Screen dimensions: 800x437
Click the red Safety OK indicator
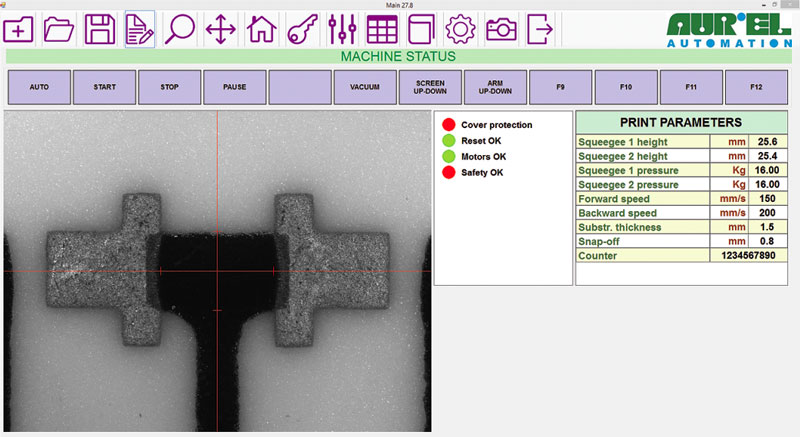point(448,172)
